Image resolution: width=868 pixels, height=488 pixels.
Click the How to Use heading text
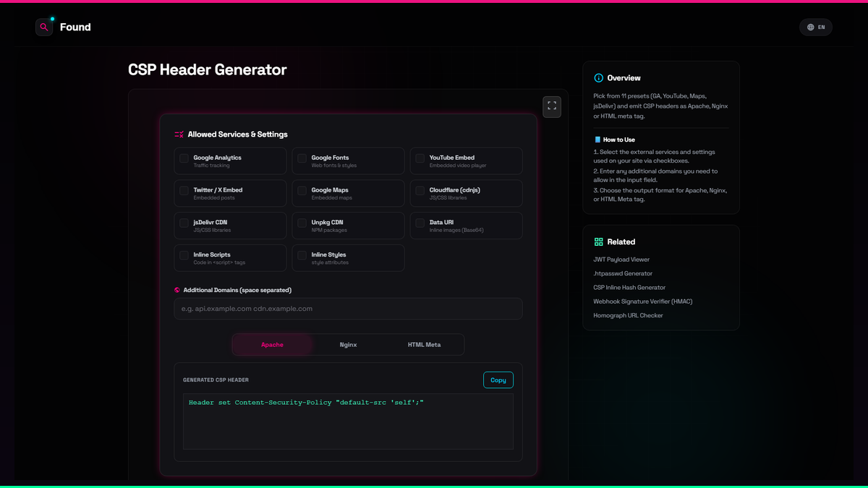(619, 140)
